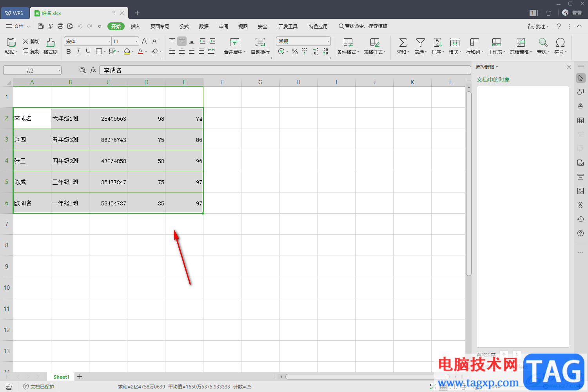This screenshot has width=588, height=392.
Task: Click the 文档已保护 status indicator
Action: pos(39,387)
